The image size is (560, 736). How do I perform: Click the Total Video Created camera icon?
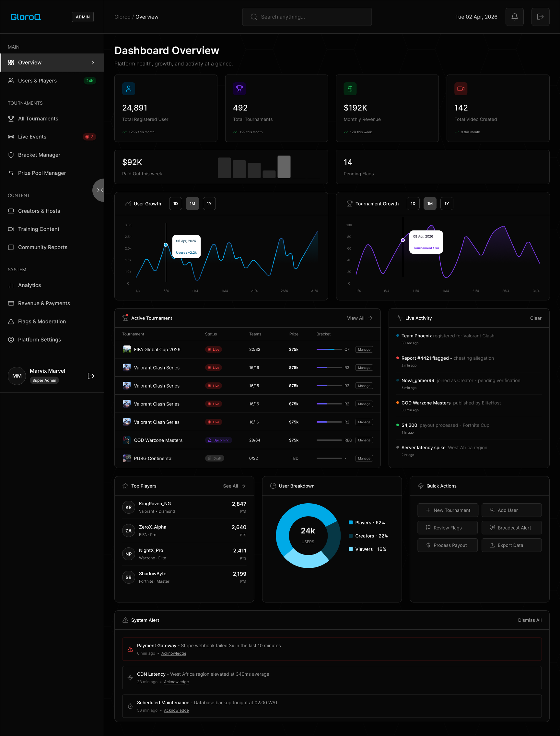[461, 89]
